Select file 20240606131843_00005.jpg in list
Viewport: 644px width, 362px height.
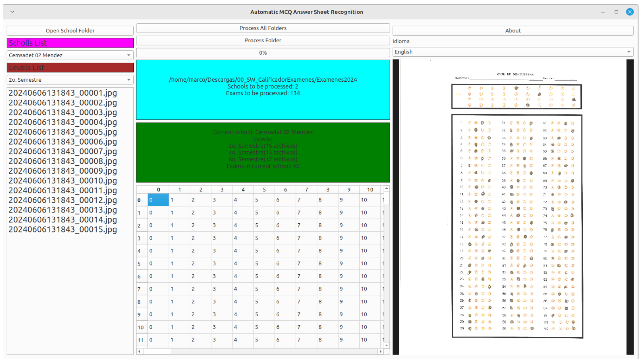click(63, 132)
